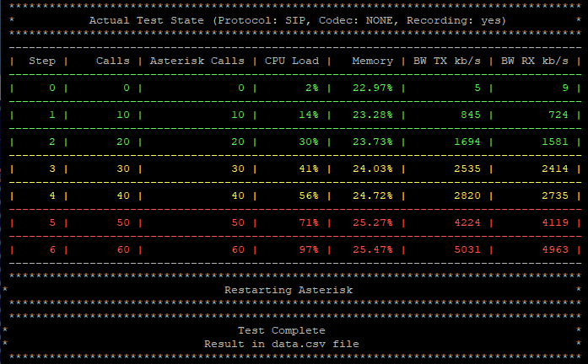Click BW TX value 2820
Viewport: 588px width, 364px height.
pos(467,195)
